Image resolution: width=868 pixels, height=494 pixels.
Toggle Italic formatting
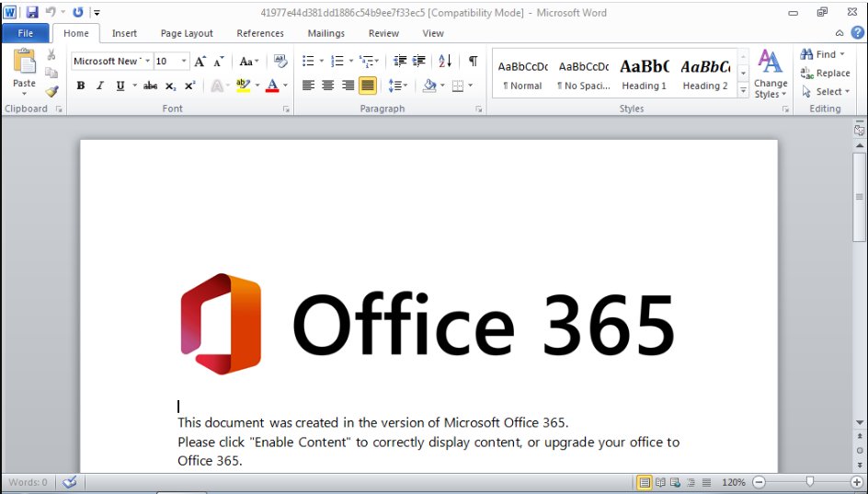coord(100,86)
